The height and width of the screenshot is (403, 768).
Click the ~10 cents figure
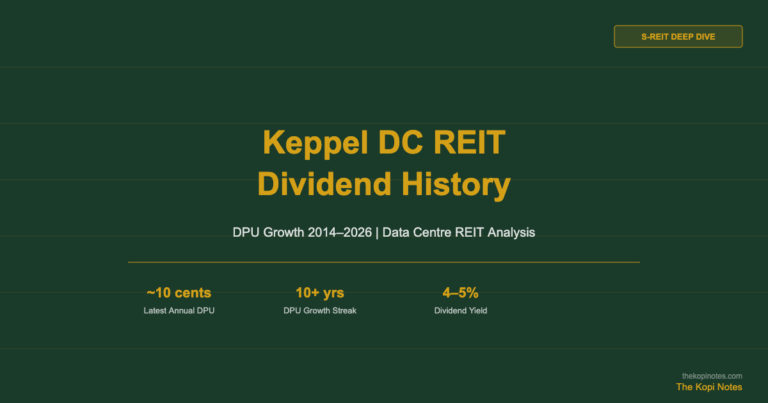coord(179,293)
